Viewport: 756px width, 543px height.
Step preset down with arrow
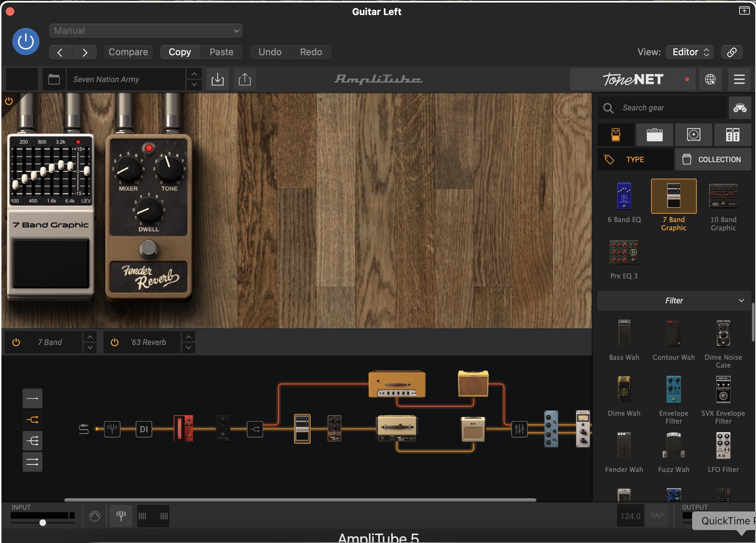tap(194, 85)
